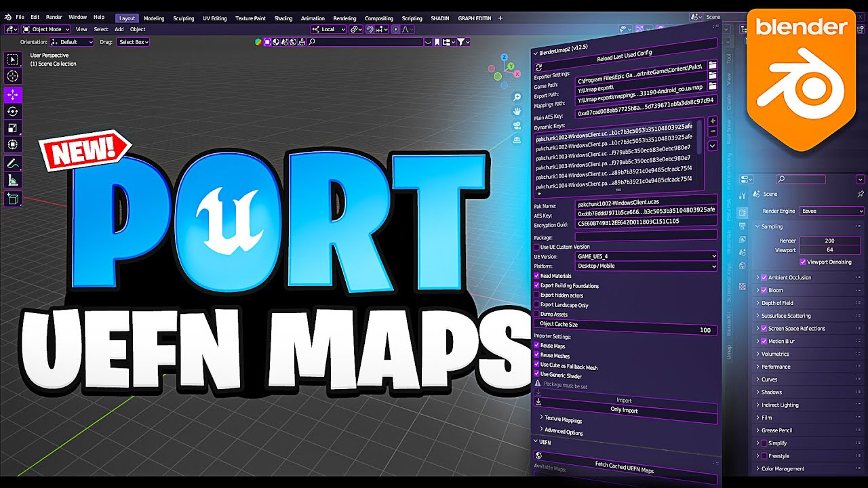Open the Object Mode dropdown

tap(46, 29)
